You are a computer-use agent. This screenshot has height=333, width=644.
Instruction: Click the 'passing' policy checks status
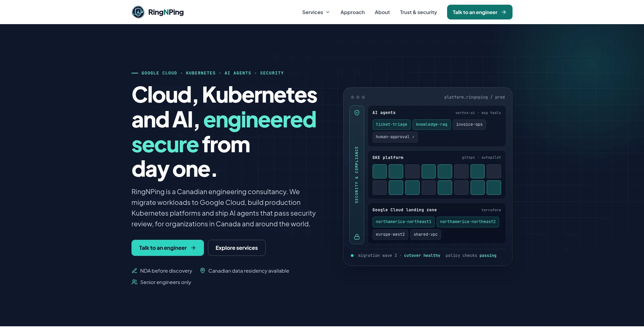(x=488, y=256)
